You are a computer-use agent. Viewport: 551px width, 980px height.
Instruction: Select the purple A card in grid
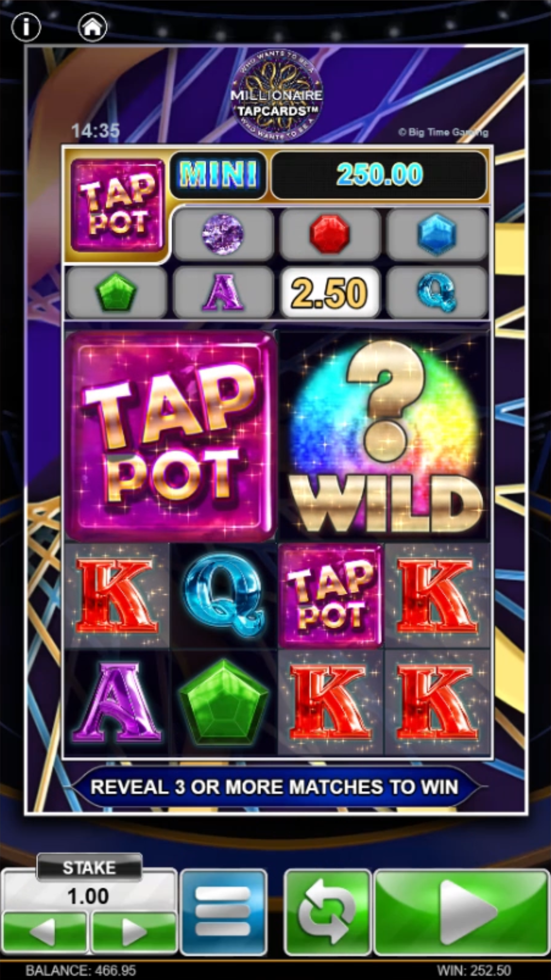117,702
